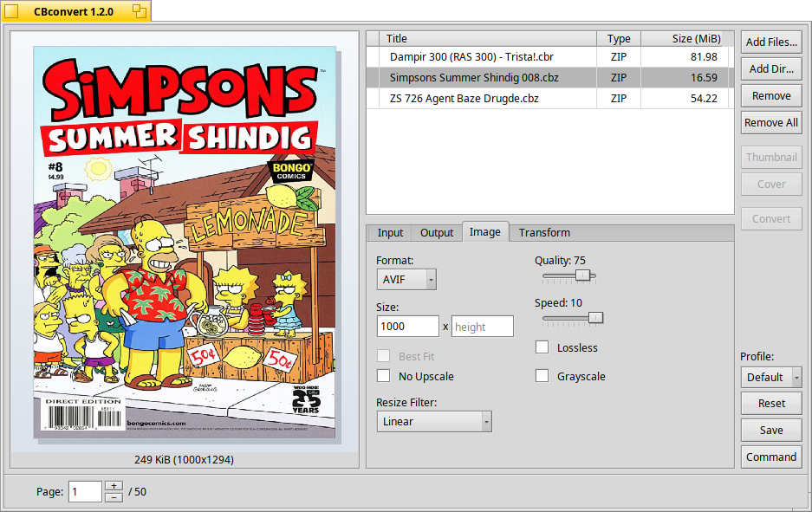Click the Command button
This screenshot has height=512, width=812.
pos(771,457)
